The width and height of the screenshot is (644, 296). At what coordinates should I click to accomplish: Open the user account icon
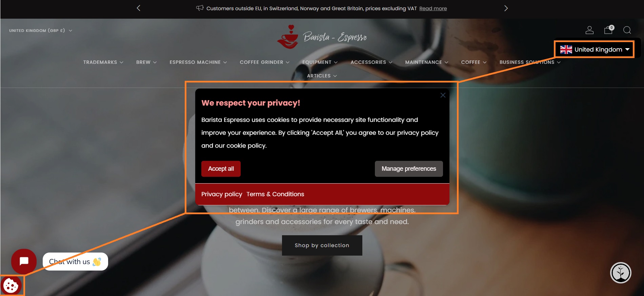click(x=589, y=30)
